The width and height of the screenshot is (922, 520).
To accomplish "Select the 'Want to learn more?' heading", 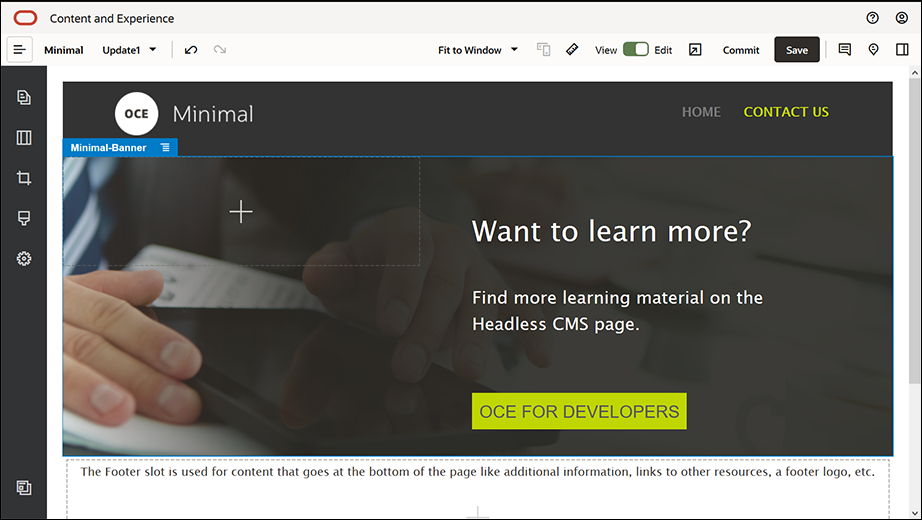I will pos(612,231).
